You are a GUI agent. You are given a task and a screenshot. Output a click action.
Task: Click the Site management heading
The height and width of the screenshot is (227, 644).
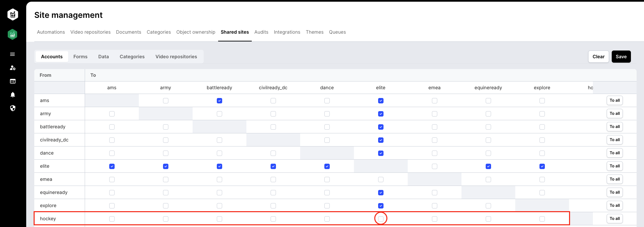pos(68,15)
